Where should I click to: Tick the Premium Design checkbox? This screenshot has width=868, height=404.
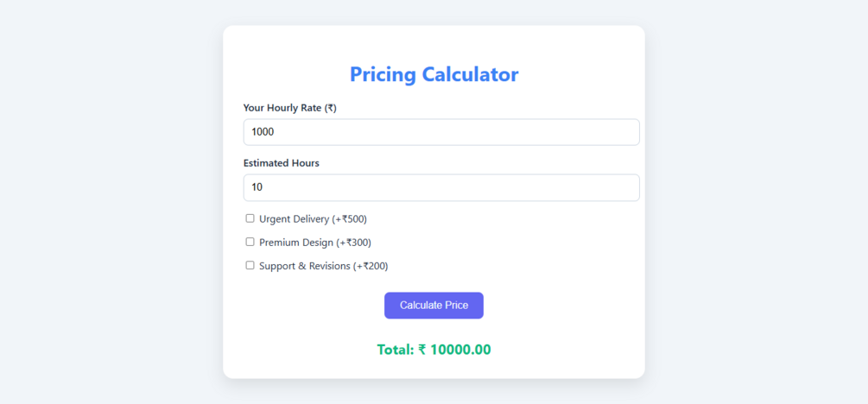coord(250,242)
